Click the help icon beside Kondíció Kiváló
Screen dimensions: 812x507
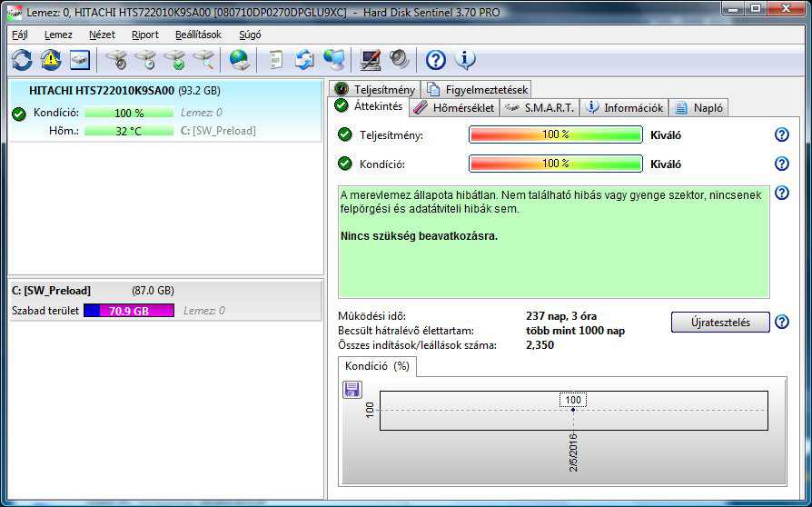pyautogui.click(x=782, y=164)
